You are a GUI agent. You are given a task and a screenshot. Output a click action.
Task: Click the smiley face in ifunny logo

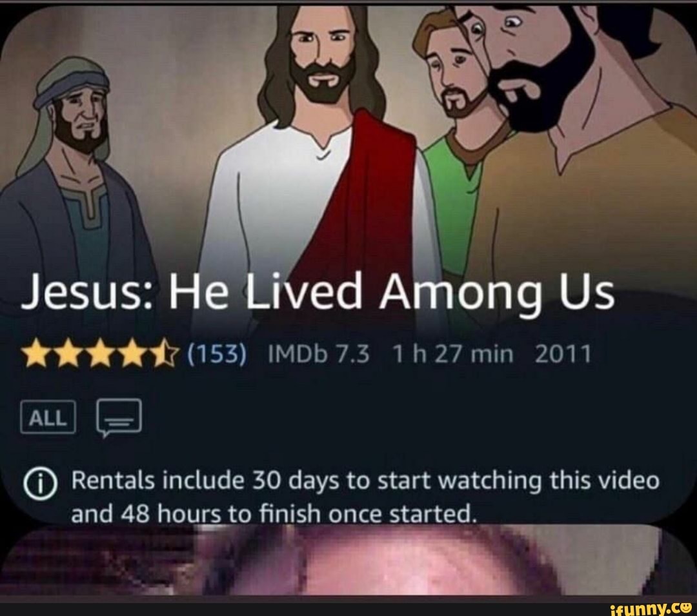[687, 606]
